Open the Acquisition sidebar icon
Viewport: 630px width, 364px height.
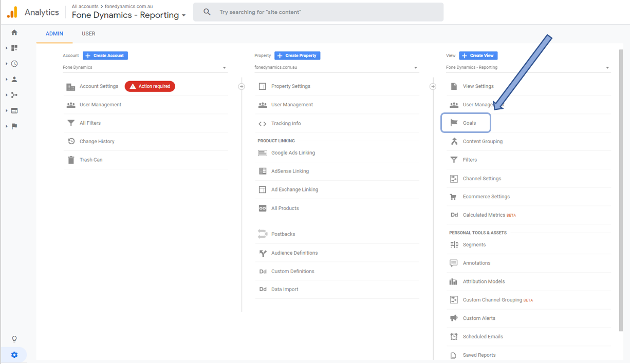tap(14, 95)
